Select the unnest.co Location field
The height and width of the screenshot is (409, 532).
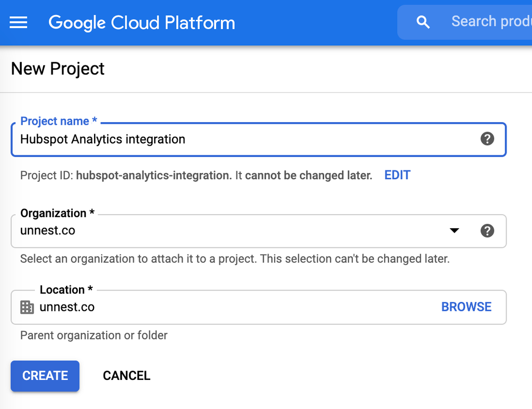coord(259,307)
